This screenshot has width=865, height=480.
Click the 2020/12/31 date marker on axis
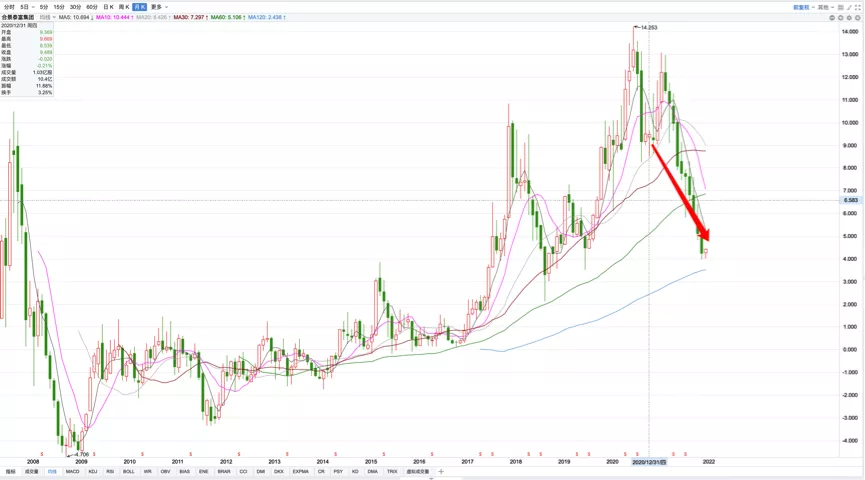tap(649, 462)
